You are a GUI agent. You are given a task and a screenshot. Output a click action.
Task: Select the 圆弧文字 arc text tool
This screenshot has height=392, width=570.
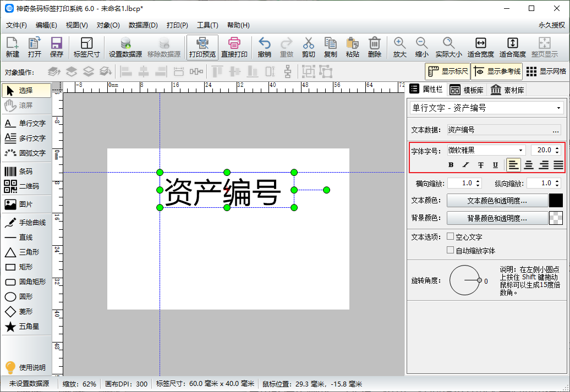click(26, 153)
